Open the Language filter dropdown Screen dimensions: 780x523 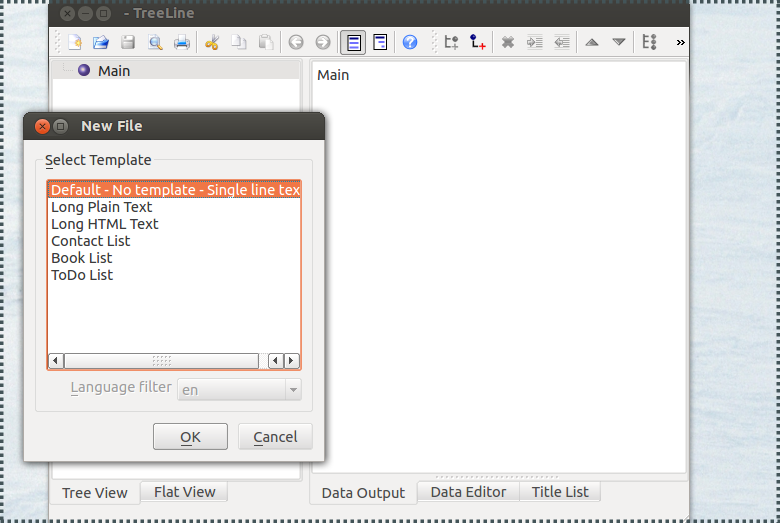point(239,390)
